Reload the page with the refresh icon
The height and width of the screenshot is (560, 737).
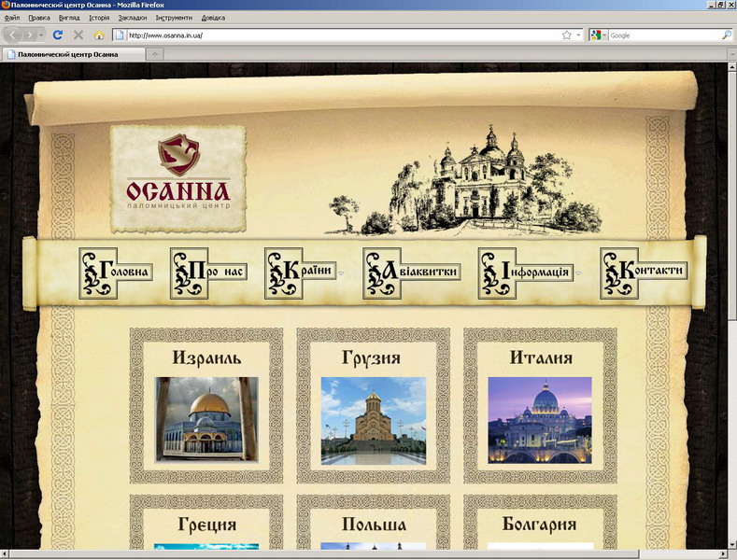58,35
